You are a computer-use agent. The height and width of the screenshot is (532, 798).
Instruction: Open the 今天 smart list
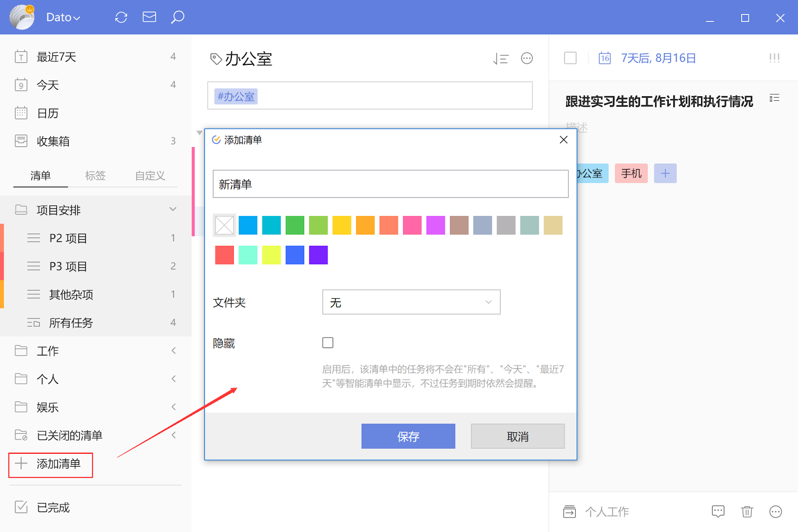click(x=96, y=85)
